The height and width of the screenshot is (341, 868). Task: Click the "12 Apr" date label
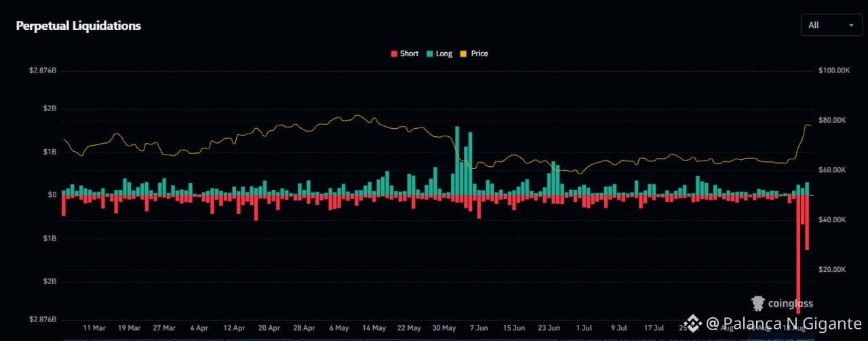234,327
